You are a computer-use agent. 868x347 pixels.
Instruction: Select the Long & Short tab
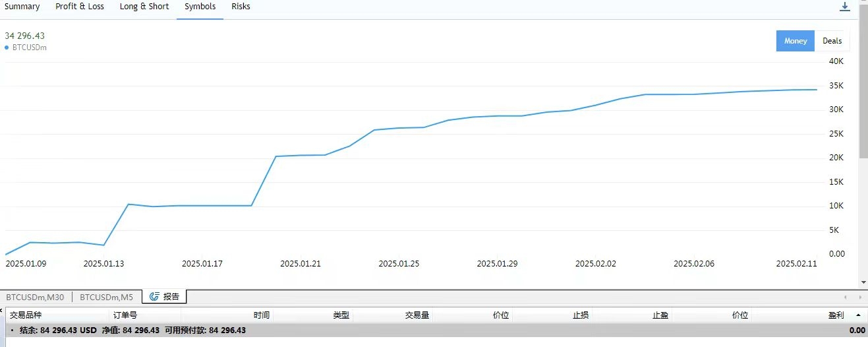point(144,7)
